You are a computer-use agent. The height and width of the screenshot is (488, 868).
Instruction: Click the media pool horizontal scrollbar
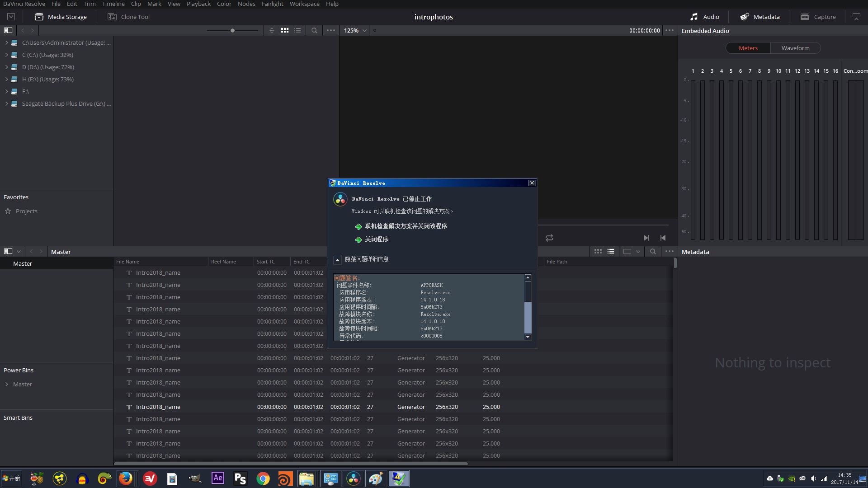point(291,464)
